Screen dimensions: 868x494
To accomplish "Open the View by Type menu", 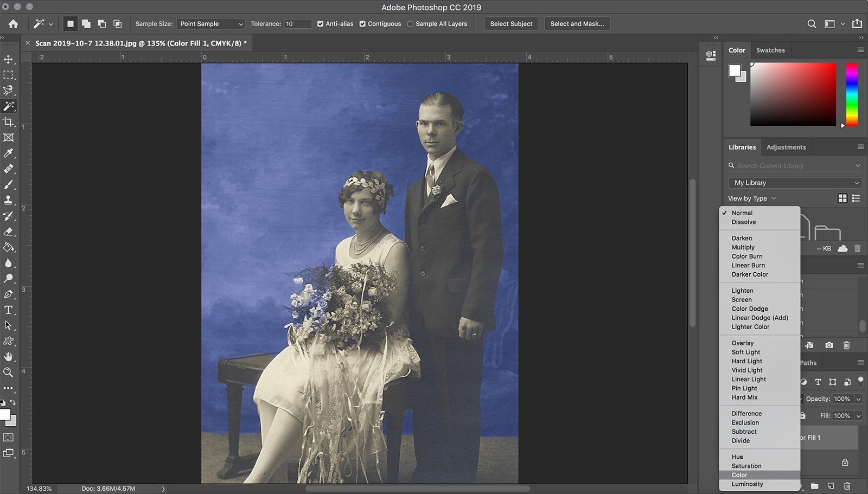I will tap(752, 198).
